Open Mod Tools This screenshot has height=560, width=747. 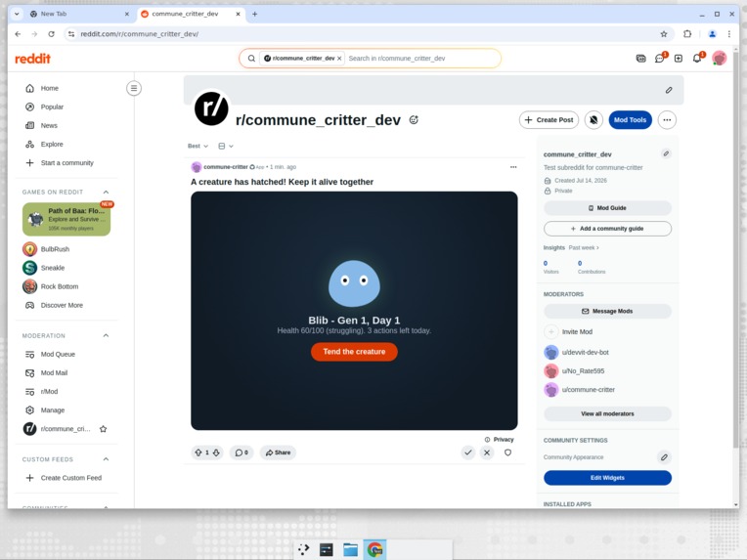click(630, 120)
